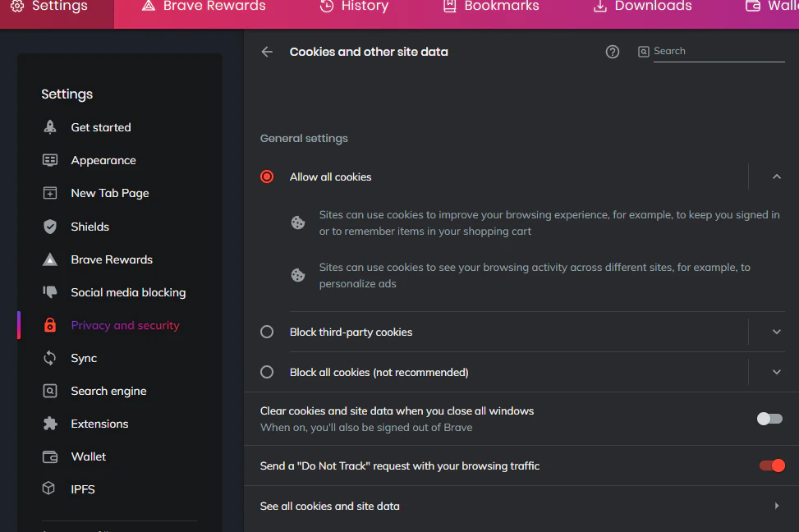Go back using the left arrow icon
This screenshot has width=799, height=532.
267,52
